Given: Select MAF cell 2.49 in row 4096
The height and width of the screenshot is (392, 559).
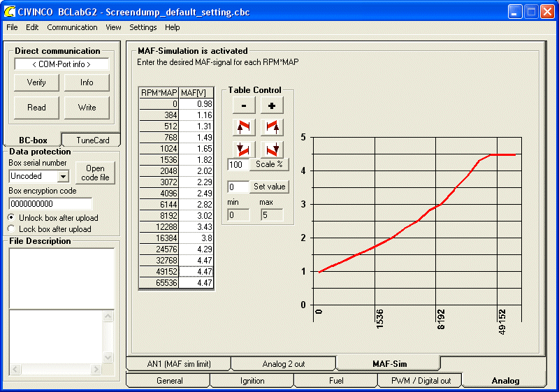Looking at the screenshot, I should [196, 193].
